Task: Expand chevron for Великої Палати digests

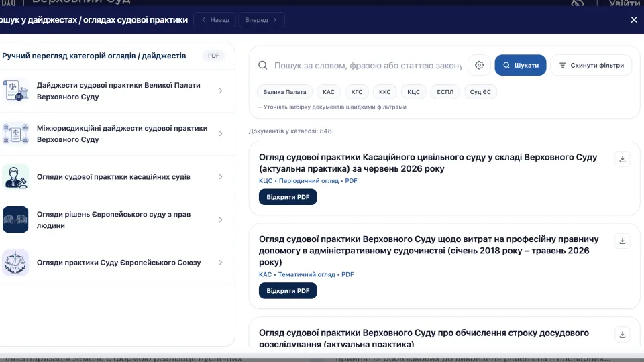Action: tap(221, 90)
